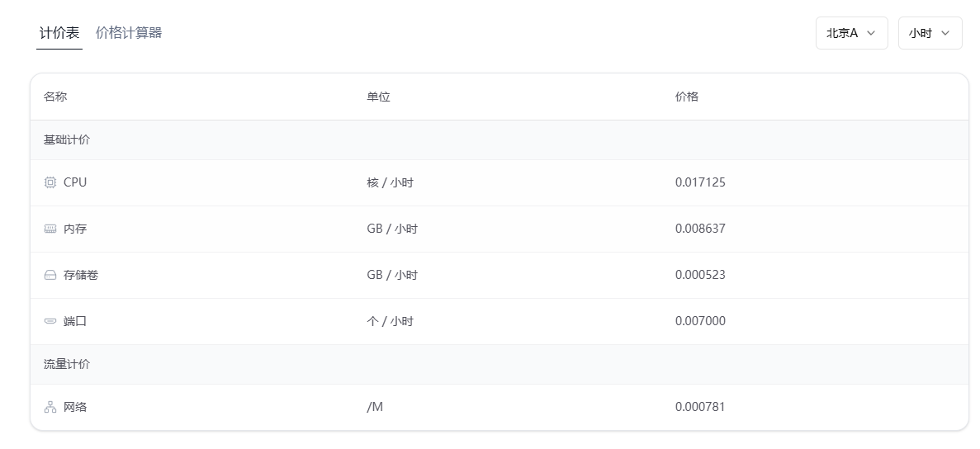The width and height of the screenshot is (980, 449).
Task: Click the 端口 row label
Action: [75, 321]
